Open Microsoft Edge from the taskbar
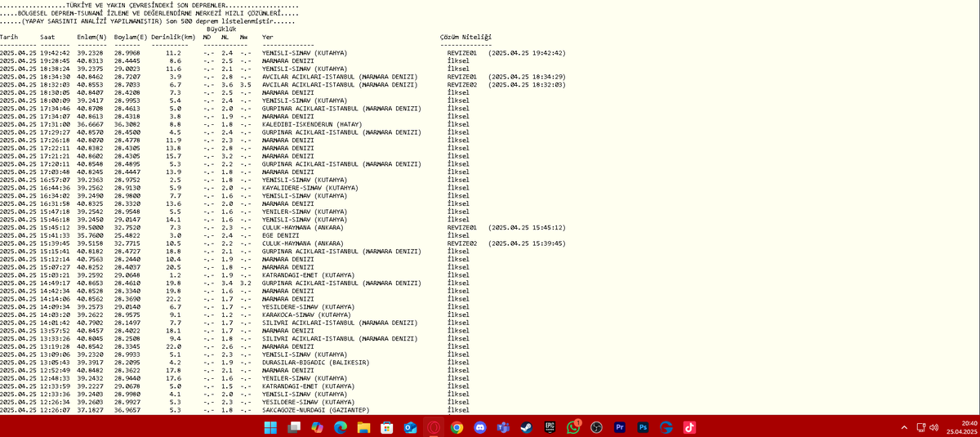980x437 pixels. coord(341,427)
